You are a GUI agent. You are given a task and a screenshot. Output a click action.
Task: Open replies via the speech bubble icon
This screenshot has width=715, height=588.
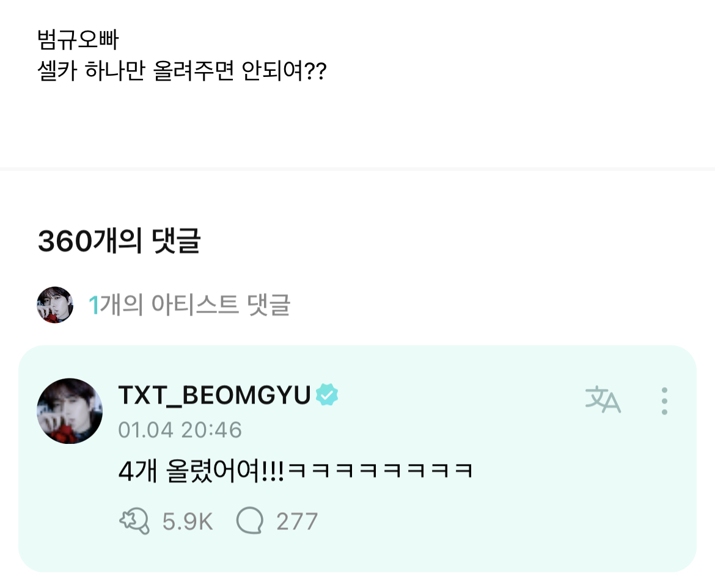(250, 521)
